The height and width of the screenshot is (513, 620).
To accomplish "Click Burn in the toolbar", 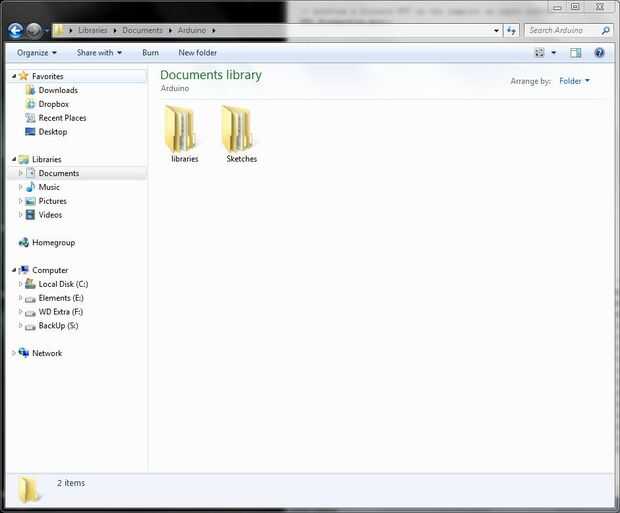I will coord(151,53).
